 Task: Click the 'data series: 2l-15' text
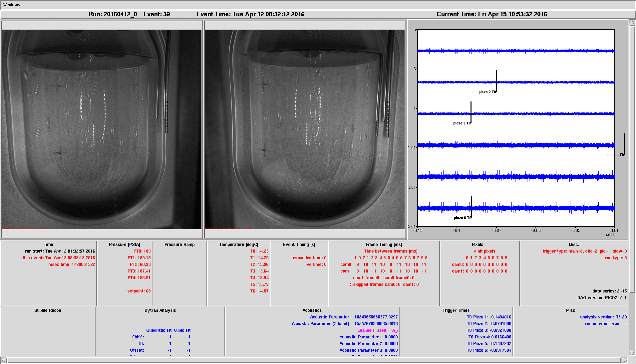pyautogui.click(x=610, y=291)
